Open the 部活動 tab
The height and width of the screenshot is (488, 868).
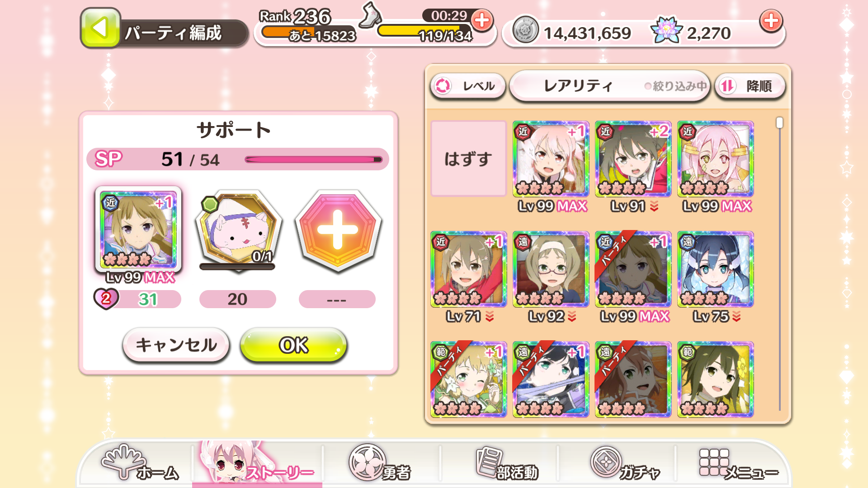506,464
